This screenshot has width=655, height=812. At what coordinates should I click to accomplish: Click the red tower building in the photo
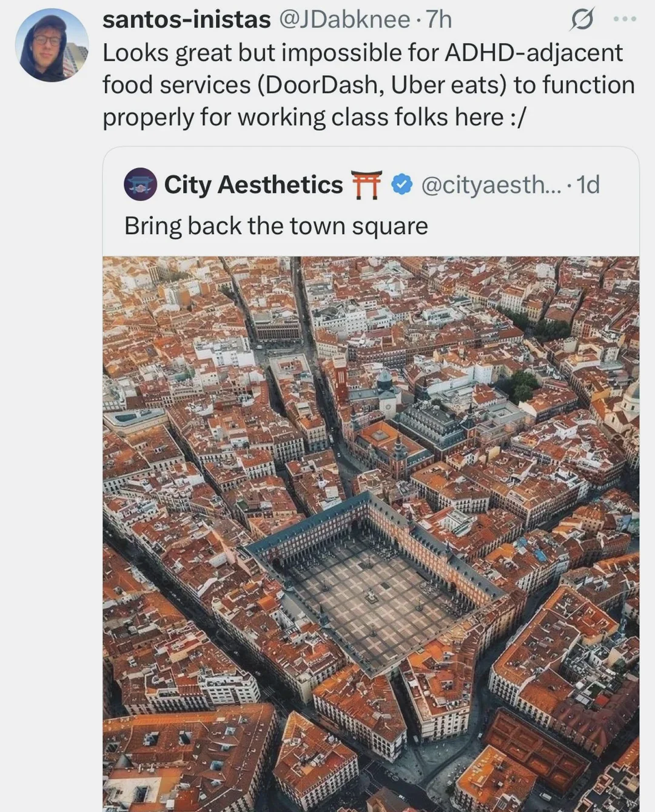(340, 377)
